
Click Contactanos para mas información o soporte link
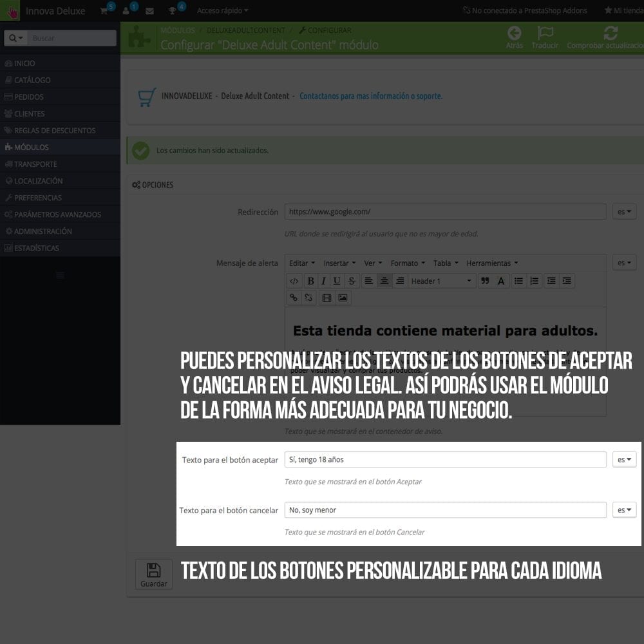pyautogui.click(x=371, y=96)
